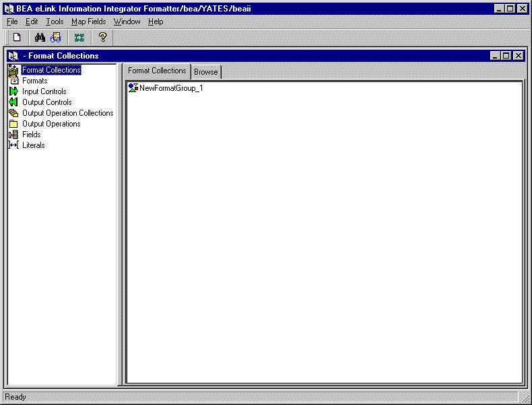Screen dimensions: 532x405
Task: Click the NewFormatGroup_1 item icon
Action: [x=133, y=87]
